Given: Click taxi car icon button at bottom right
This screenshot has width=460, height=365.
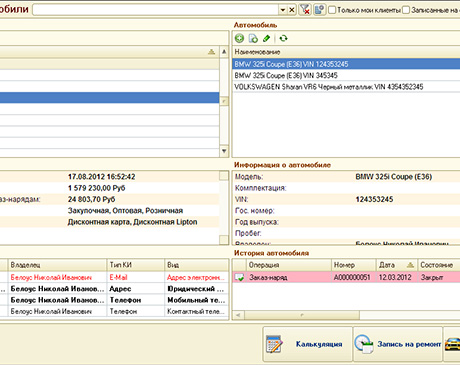Looking at the screenshot, I should pyautogui.click(x=452, y=344).
